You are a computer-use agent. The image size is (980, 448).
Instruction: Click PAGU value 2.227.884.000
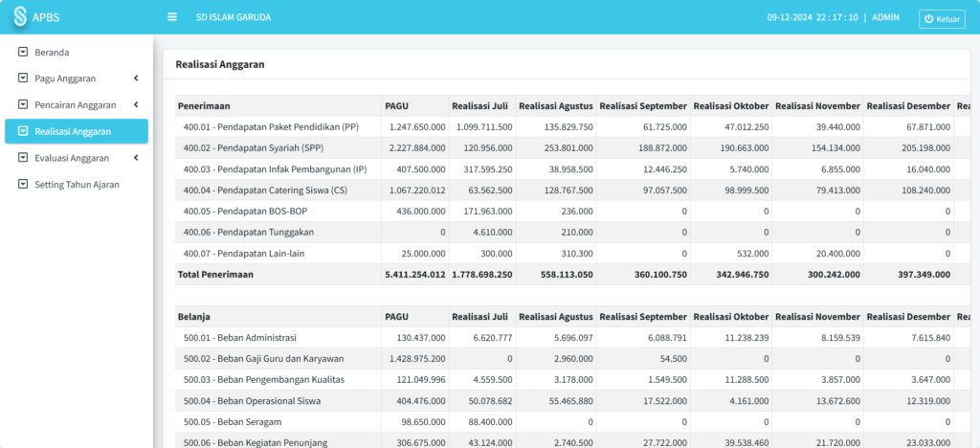click(x=417, y=148)
